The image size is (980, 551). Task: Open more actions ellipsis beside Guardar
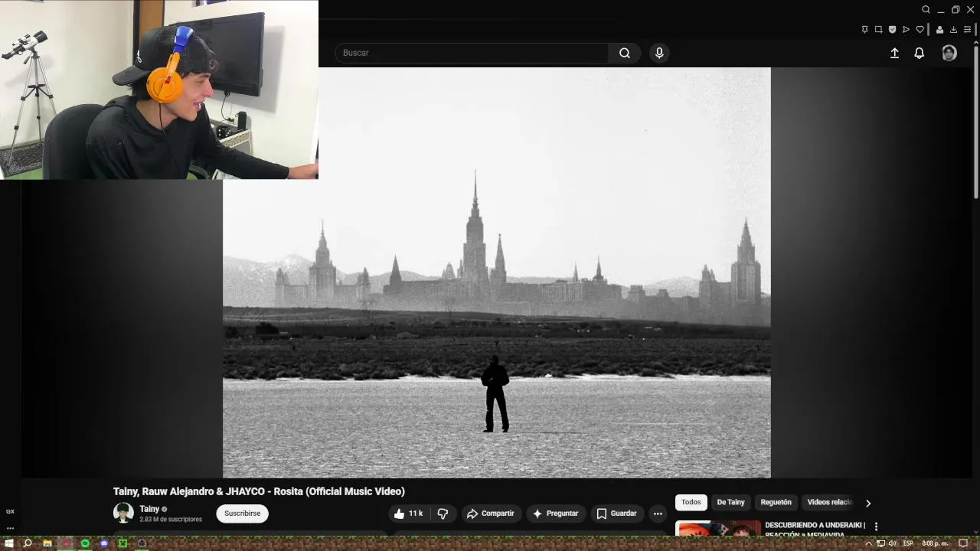tap(658, 514)
